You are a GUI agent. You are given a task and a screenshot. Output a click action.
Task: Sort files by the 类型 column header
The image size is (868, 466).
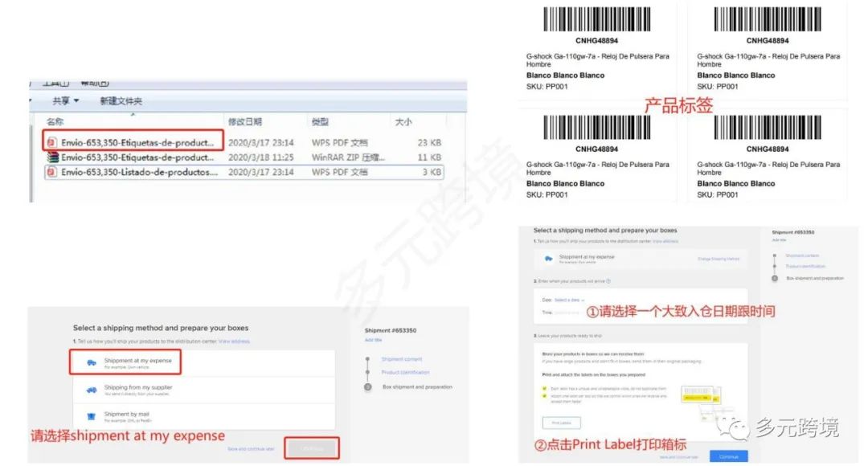tap(320, 122)
